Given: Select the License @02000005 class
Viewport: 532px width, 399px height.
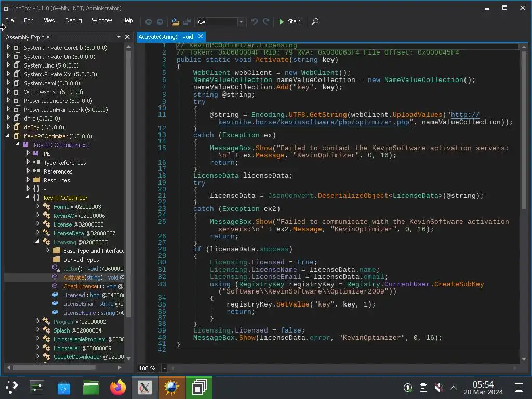Looking at the screenshot, I should point(78,224).
